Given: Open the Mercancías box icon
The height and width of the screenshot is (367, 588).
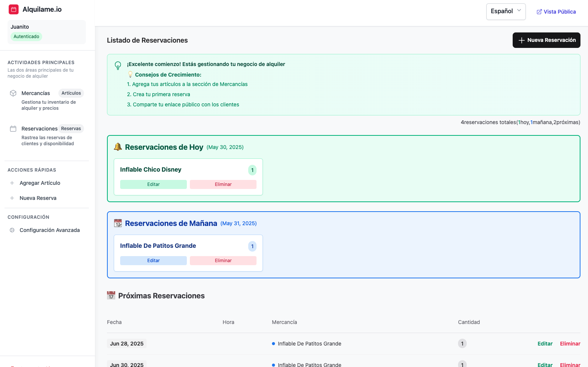Looking at the screenshot, I should click(x=13, y=93).
